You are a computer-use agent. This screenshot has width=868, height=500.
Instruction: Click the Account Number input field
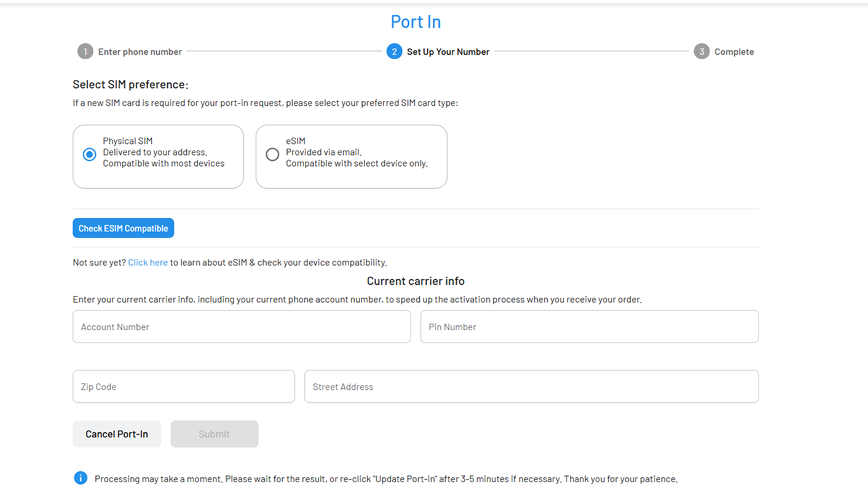[242, 327]
